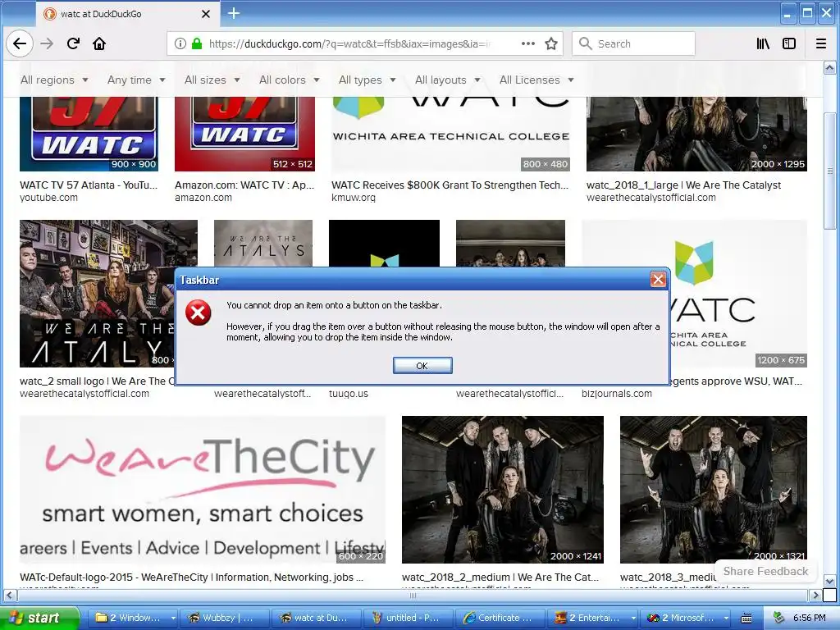Viewport: 840px width, 630px height.
Task: Open the home page via house icon
Action: pyautogui.click(x=99, y=44)
